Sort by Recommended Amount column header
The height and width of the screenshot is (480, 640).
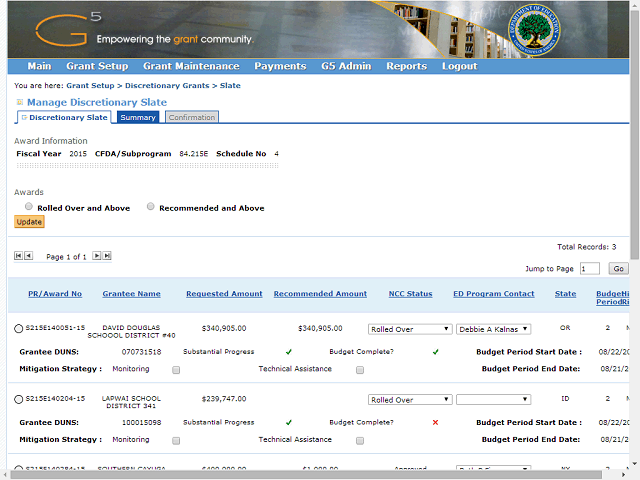click(320, 294)
